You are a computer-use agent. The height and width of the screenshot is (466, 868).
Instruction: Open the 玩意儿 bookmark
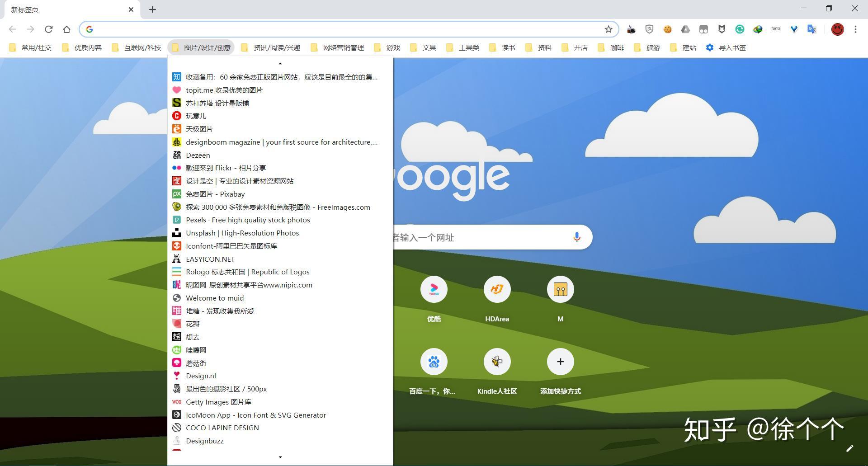[x=280, y=116]
